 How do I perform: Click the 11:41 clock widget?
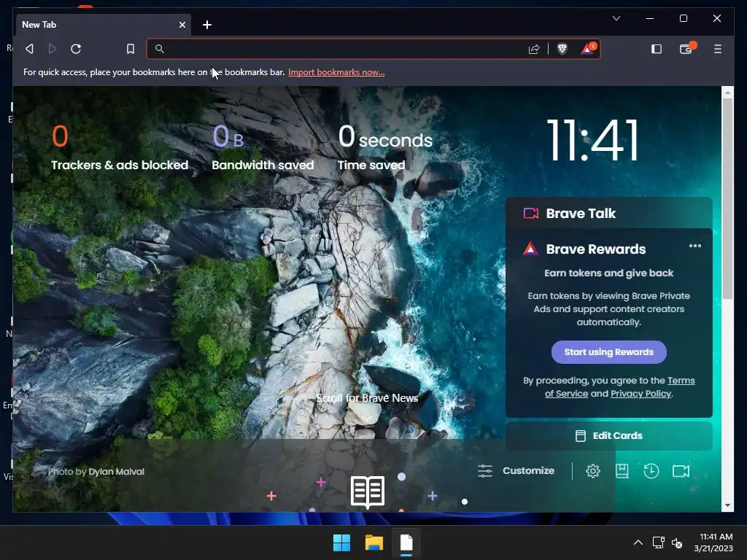[592, 141]
